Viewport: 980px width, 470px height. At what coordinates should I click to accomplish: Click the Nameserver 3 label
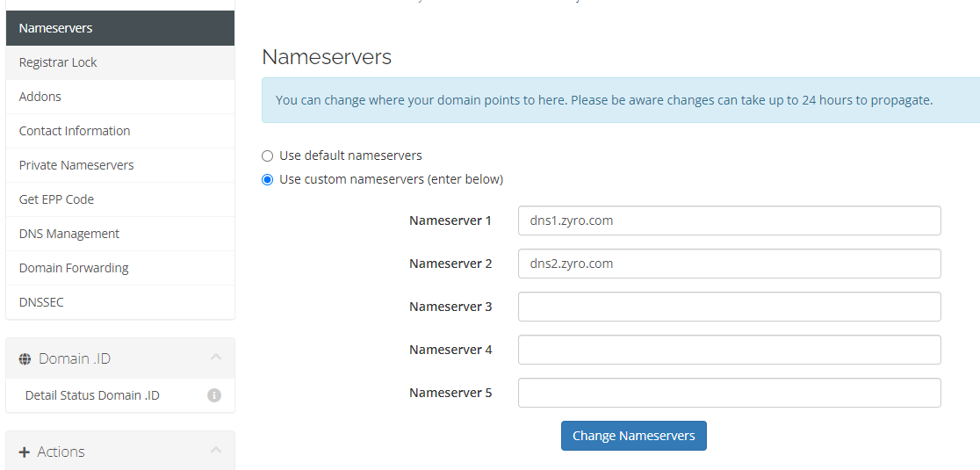point(450,307)
